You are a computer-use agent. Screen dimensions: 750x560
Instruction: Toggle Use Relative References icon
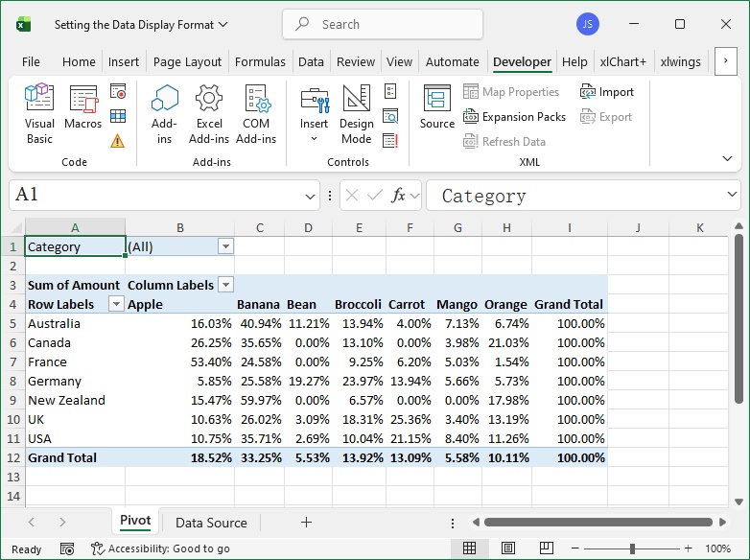tap(118, 116)
